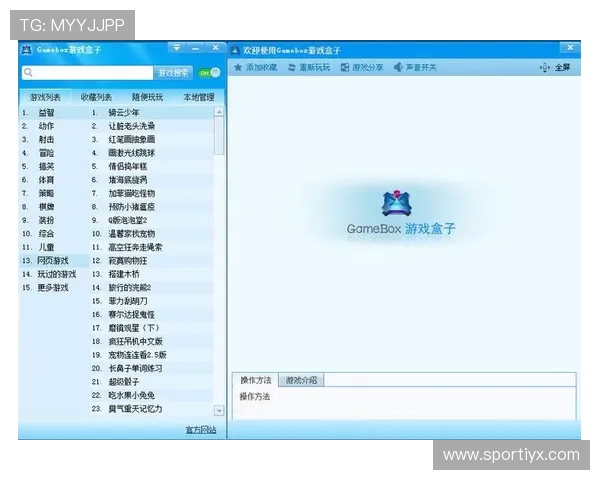This screenshot has height=480, width=600.
Task: Switch off the green ON toggle
Action: pos(210,72)
